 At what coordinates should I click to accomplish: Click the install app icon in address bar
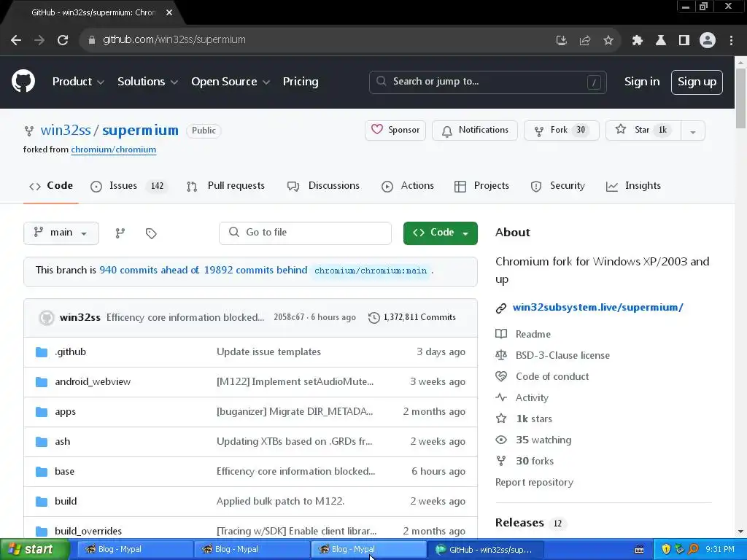pyautogui.click(x=562, y=41)
